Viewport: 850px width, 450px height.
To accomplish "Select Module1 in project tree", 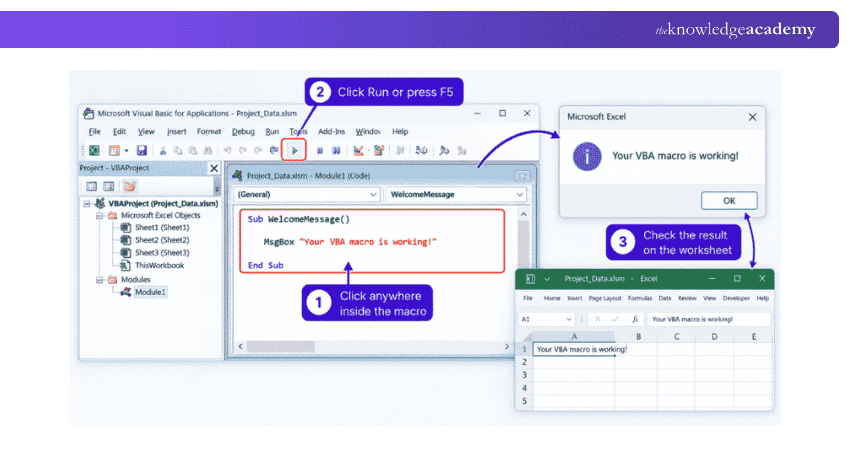I will coord(150,292).
